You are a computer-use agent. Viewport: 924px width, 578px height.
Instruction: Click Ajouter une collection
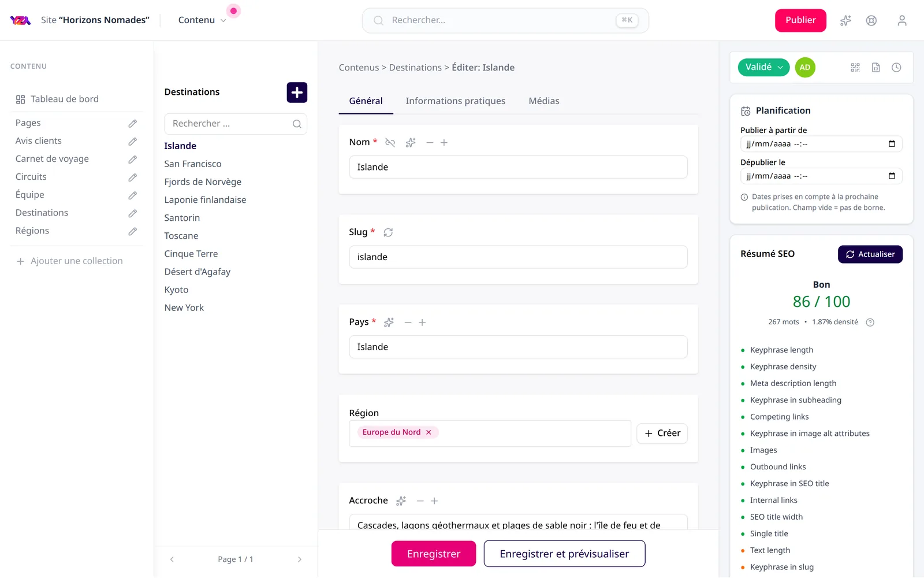pyautogui.click(x=69, y=261)
